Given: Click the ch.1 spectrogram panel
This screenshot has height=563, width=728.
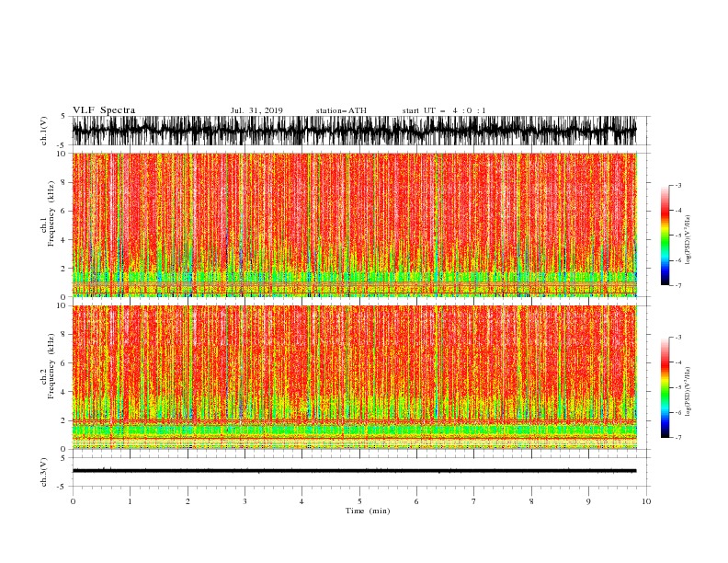Looking at the screenshot, I should click(x=354, y=224).
